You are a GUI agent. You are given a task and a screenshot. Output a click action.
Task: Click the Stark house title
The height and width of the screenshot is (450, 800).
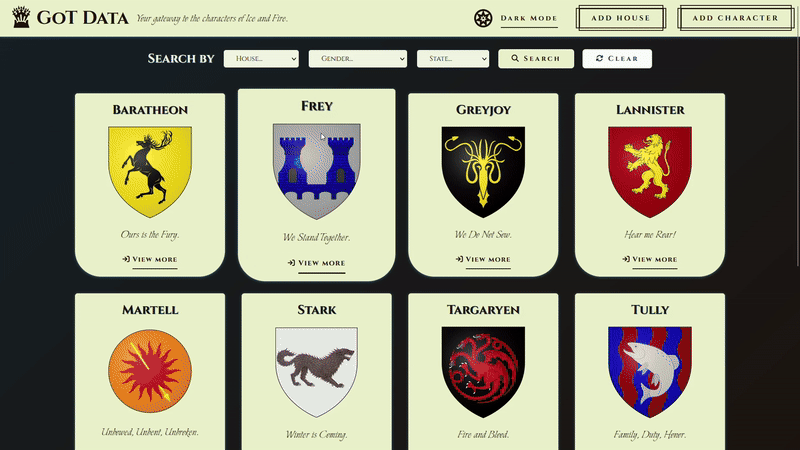click(x=316, y=310)
